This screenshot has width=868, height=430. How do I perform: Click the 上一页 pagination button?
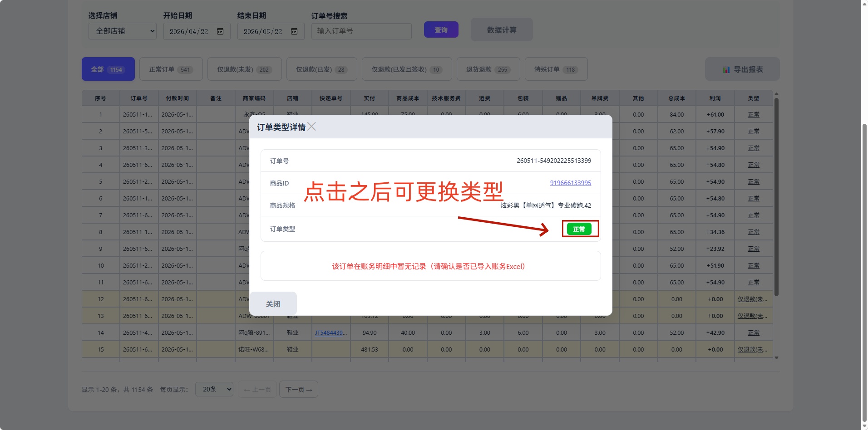pos(257,389)
